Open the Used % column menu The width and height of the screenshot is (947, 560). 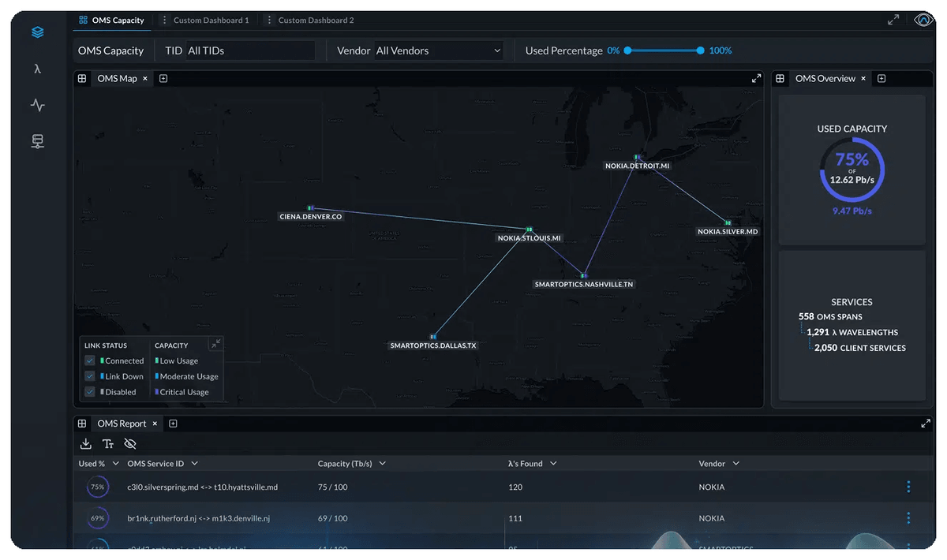click(116, 464)
